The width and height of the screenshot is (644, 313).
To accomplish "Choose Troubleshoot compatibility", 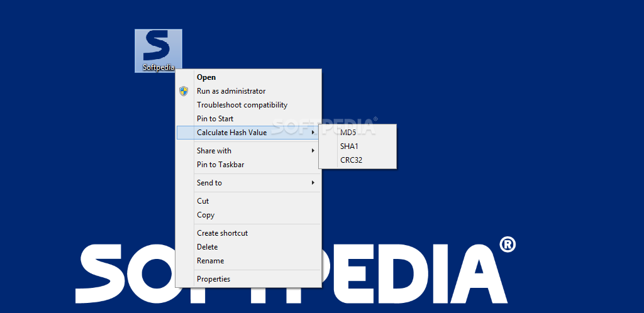I will coord(248,105).
